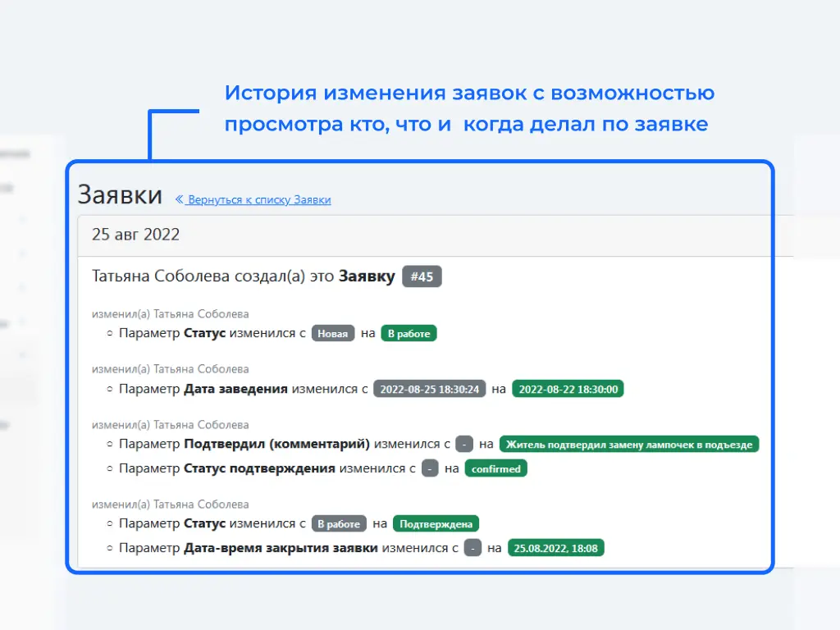Image resolution: width=840 pixels, height=630 pixels.
Task: Open the Вернуться к списку Заявки link
Action: pyautogui.click(x=259, y=199)
